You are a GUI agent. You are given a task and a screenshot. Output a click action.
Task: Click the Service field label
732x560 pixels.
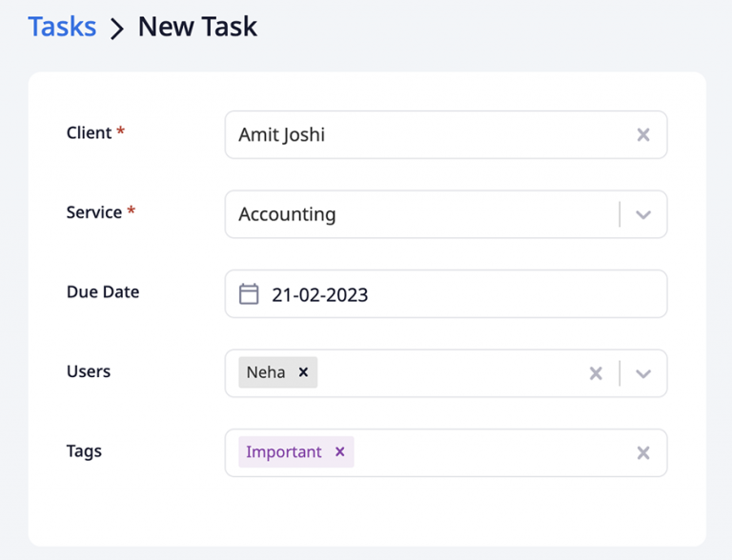pyautogui.click(x=94, y=212)
